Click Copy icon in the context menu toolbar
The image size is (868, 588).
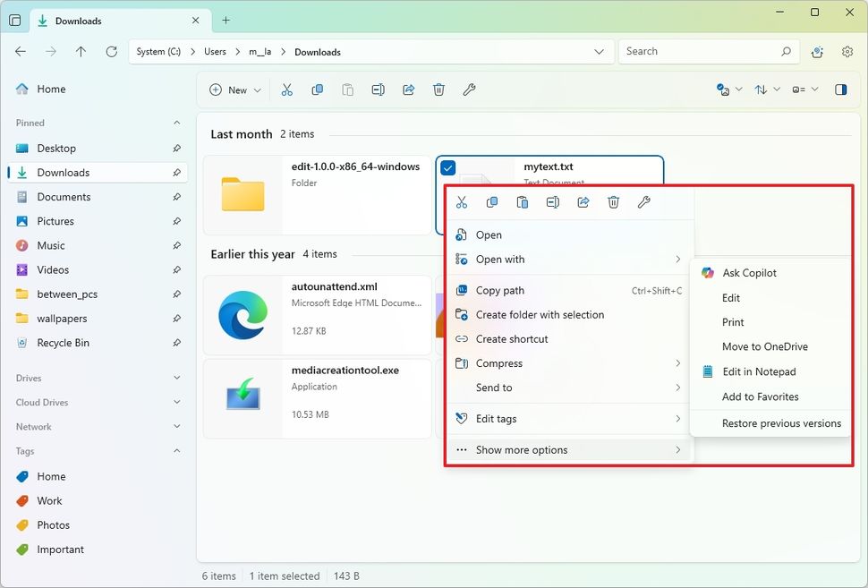pos(491,202)
